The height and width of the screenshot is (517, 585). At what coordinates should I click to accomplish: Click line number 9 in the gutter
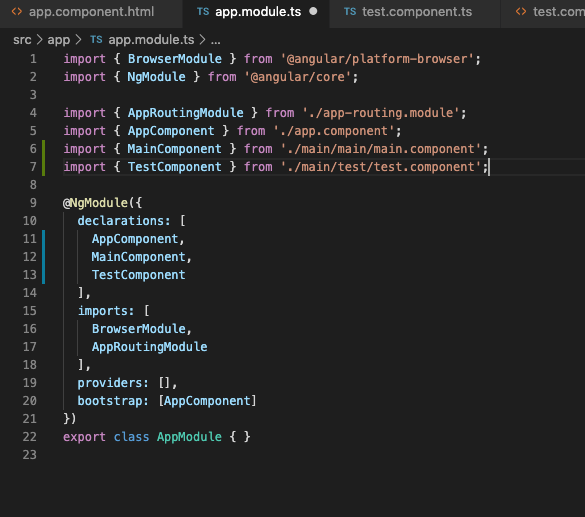pos(33,203)
